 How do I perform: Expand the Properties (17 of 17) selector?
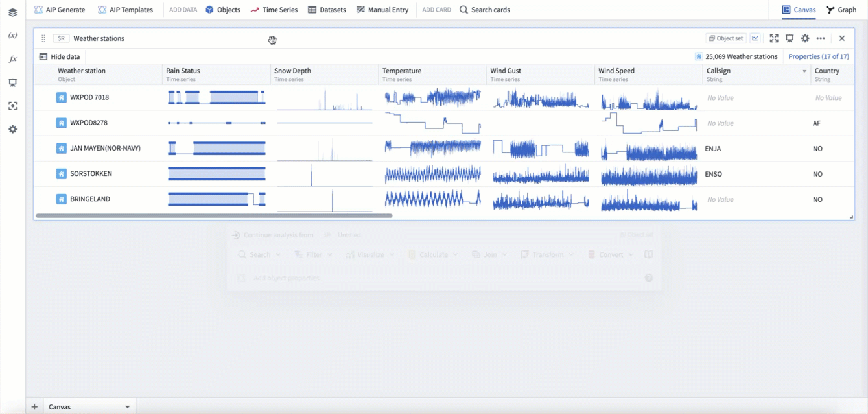point(818,56)
